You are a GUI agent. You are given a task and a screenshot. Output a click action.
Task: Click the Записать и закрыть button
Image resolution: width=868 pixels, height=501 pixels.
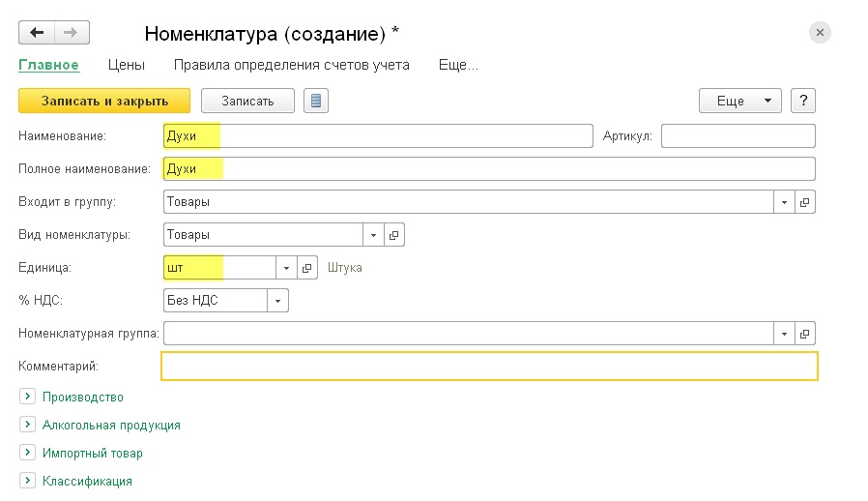click(104, 101)
